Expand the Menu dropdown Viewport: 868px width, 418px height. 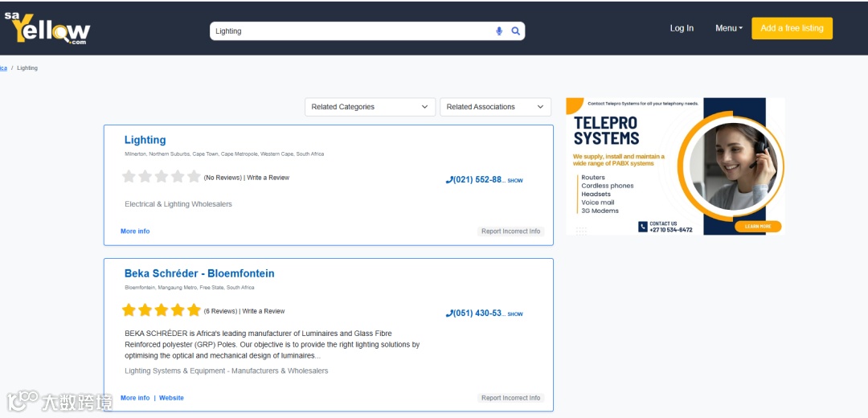[x=728, y=28]
